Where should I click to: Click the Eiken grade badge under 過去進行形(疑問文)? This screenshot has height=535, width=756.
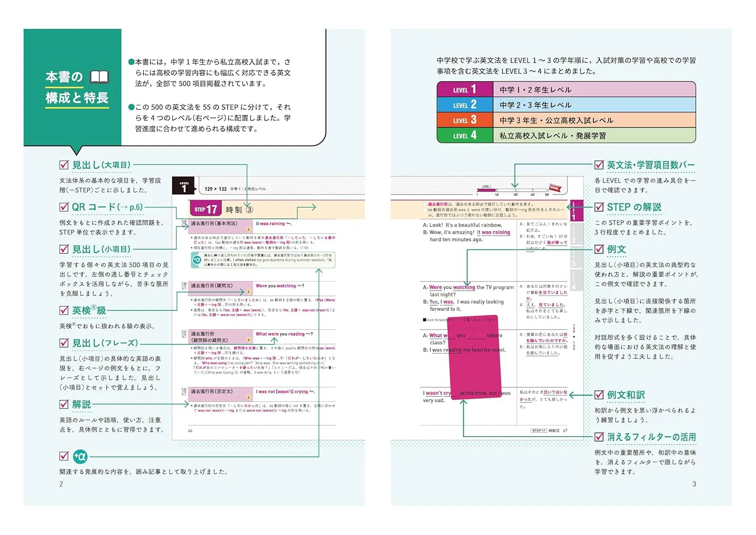(x=248, y=292)
